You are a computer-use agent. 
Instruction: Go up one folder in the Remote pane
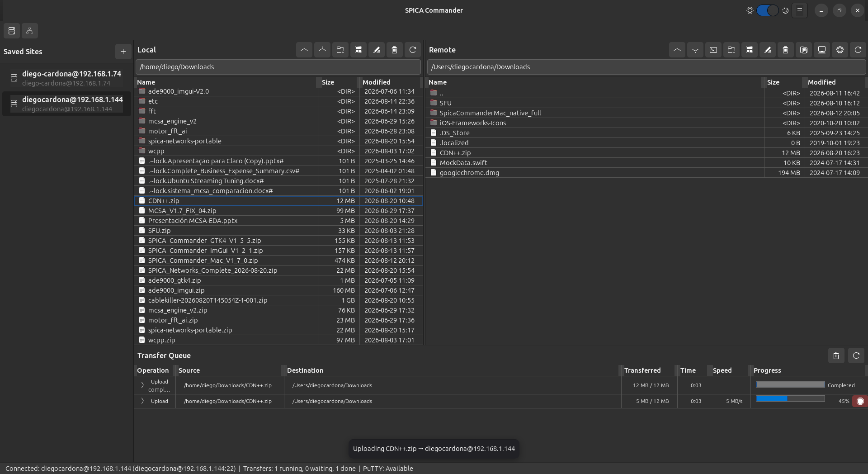pos(677,50)
